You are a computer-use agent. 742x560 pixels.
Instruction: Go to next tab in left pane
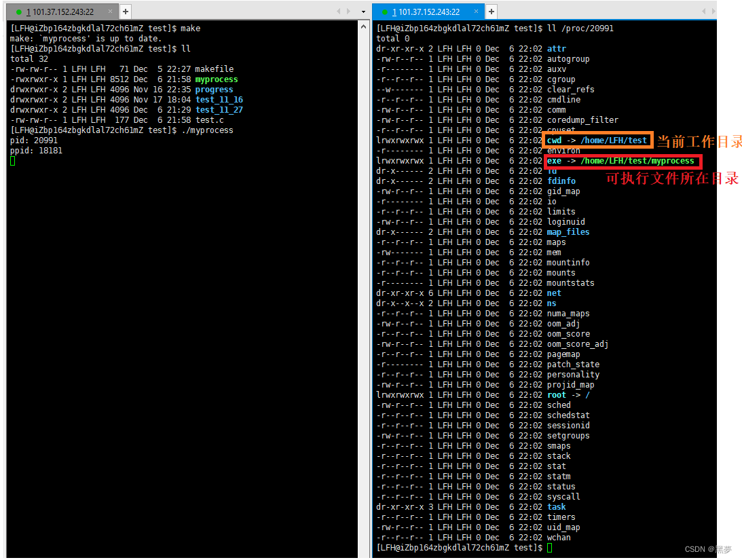pyautogui.click(x=348, y=12)
